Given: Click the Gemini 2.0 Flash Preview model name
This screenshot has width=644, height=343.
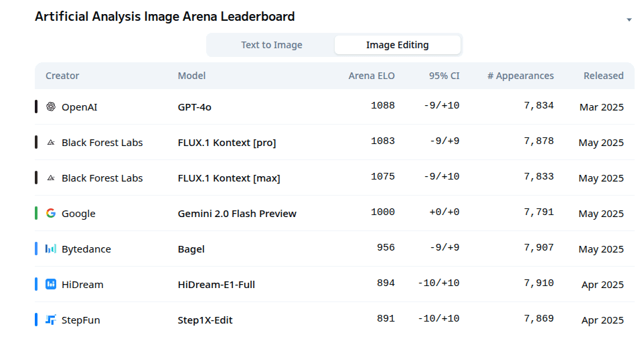Looking at the screenshot, I should click(x=237, y=214).
